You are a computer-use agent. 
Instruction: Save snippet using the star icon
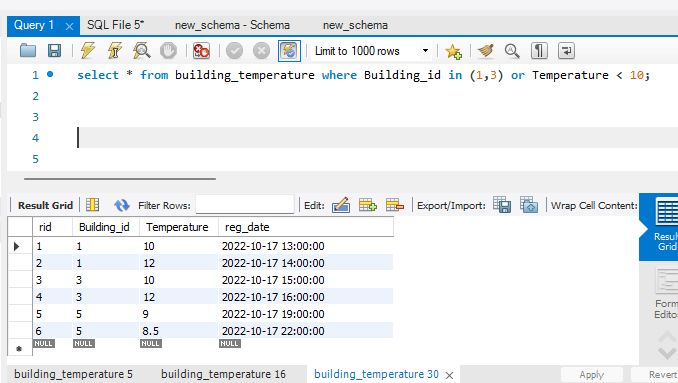(x=453, y=51)
